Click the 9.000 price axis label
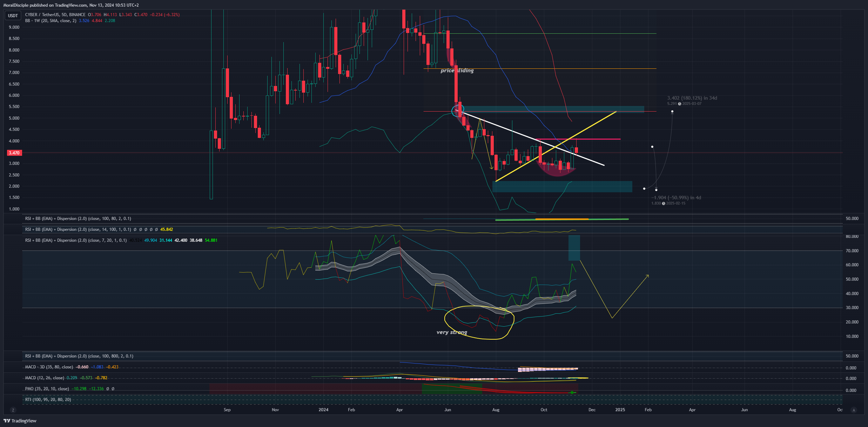This screenshot has height=427, width=868. (14, 27)
